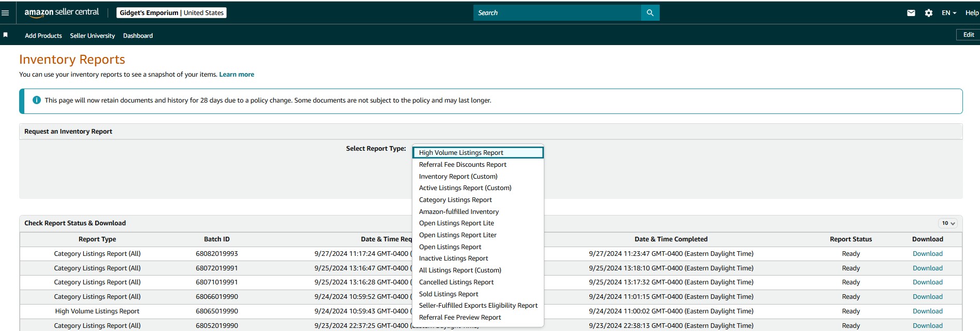The height and width of the screenshot is (331, 980).
Task: Choose All Listings Report (Custom) option
Action: pyautogui.click(x=478, y=270)
